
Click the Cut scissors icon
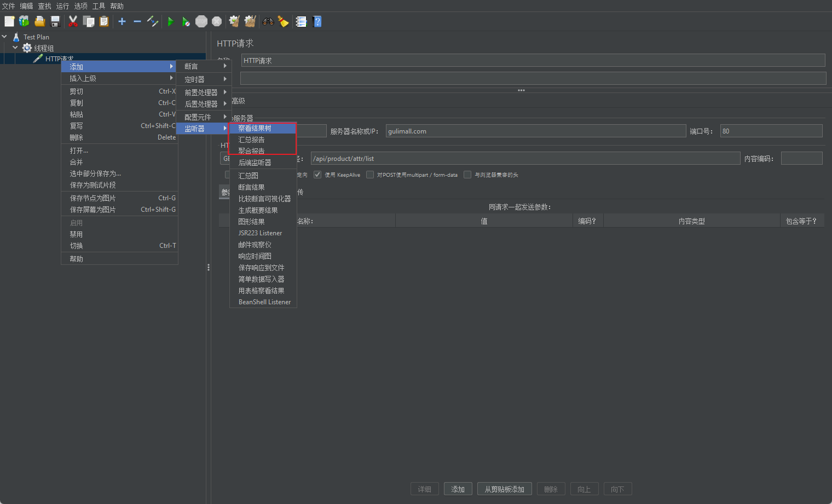[x=73, y=21]
